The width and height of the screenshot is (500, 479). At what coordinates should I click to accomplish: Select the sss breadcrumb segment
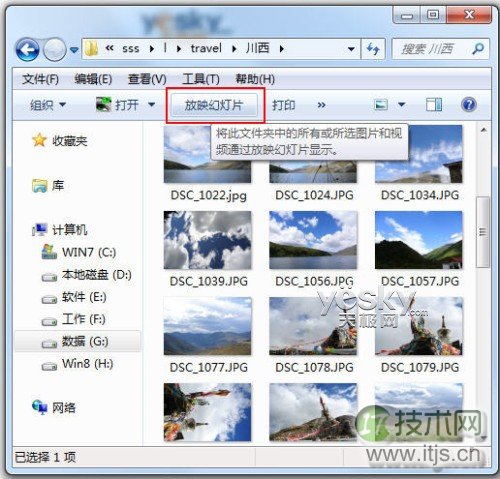pyautogui.click(x=130, y=49)
